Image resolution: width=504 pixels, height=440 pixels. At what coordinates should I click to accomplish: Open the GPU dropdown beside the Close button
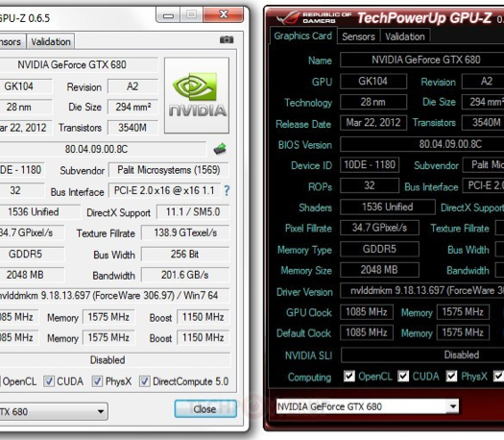pos(100,411)
